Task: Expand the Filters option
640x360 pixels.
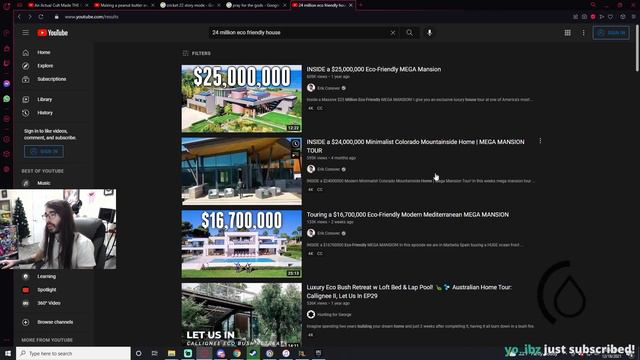Action: point(197,53)
